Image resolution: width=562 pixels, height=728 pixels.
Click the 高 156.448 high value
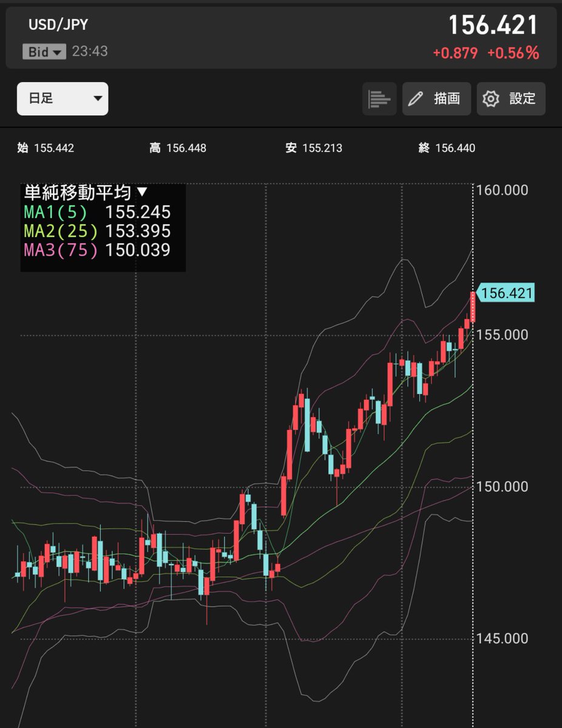[x=178, y=147]
